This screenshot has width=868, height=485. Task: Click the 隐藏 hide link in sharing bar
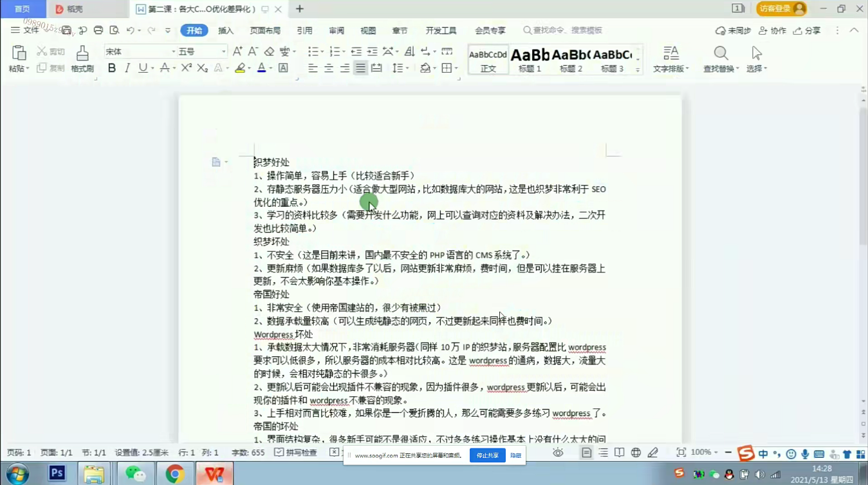(516, 455)
